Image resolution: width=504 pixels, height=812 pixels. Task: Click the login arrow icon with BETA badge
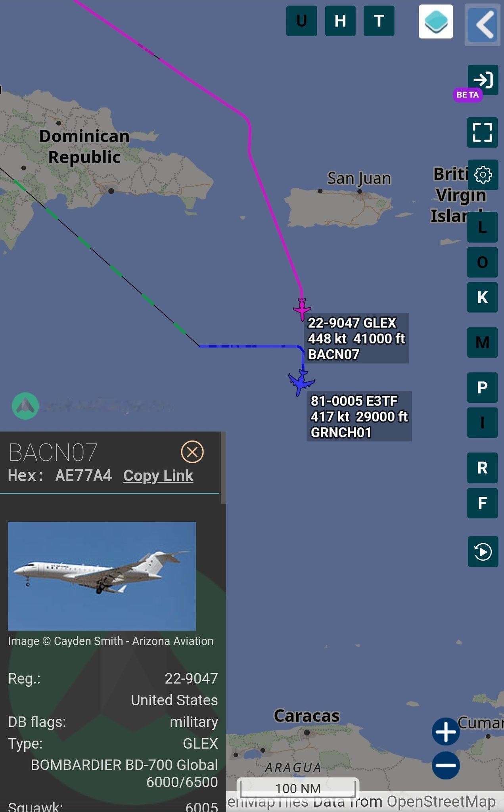[483, 80]
